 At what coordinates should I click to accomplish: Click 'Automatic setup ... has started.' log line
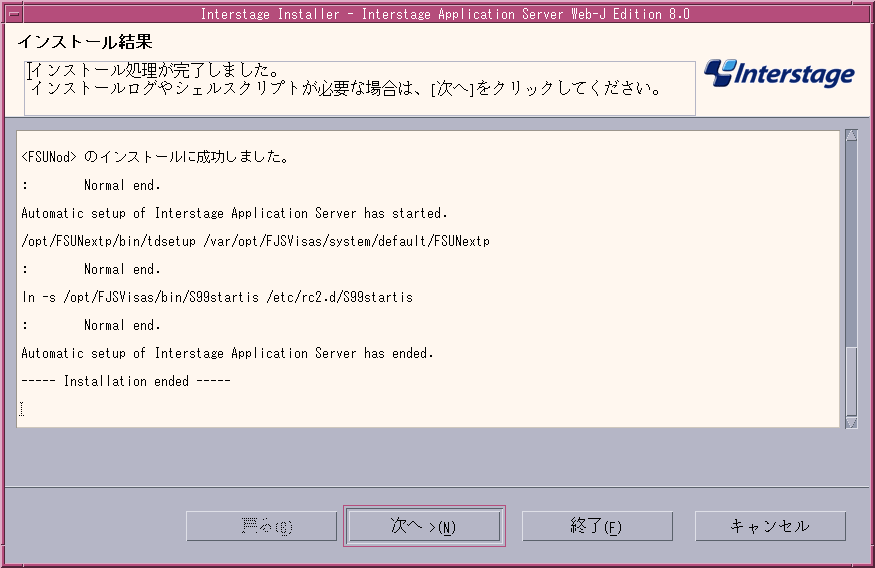coord(234,213)
